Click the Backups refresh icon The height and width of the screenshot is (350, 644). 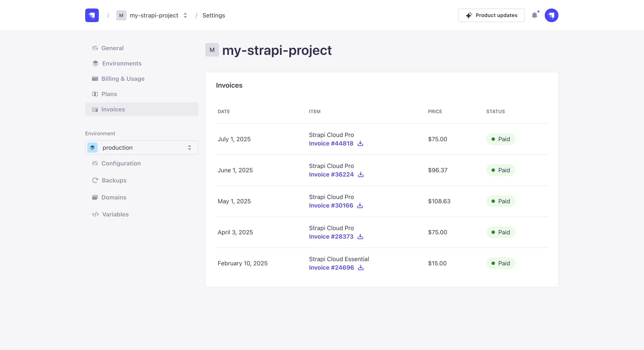[x=95, y=180]
